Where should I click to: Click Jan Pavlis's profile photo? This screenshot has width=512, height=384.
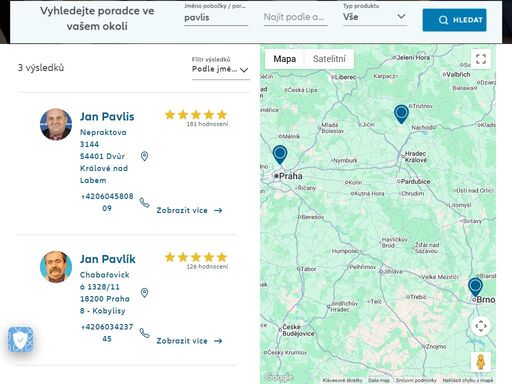[56, 124]
